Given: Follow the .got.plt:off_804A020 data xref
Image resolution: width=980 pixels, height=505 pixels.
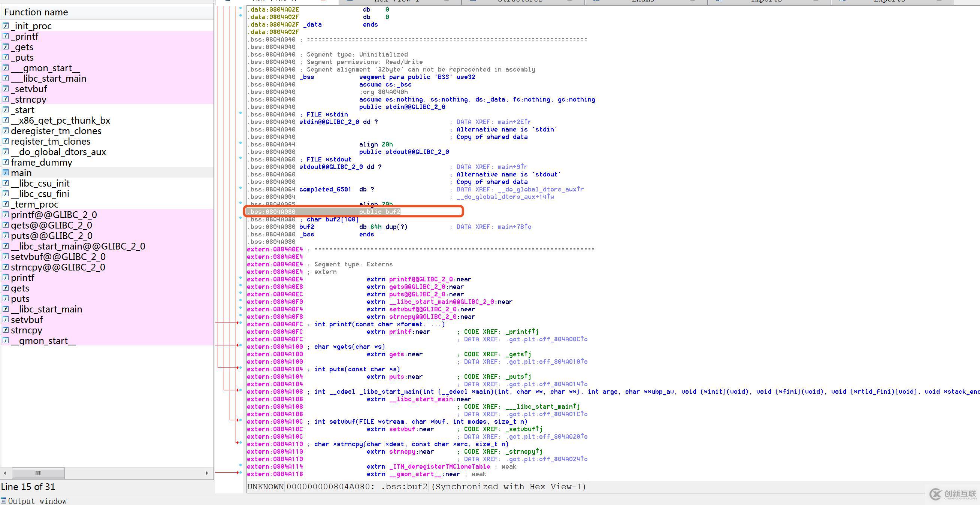Looking at the screenshot, I should 546,436.
